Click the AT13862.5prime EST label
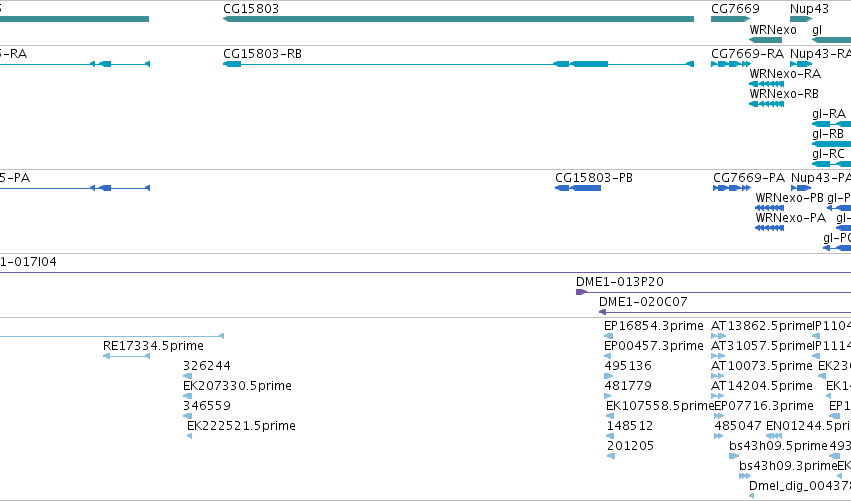Image resolution: width=851 pixels, height=501 pixels. click(x=761, y=326)
